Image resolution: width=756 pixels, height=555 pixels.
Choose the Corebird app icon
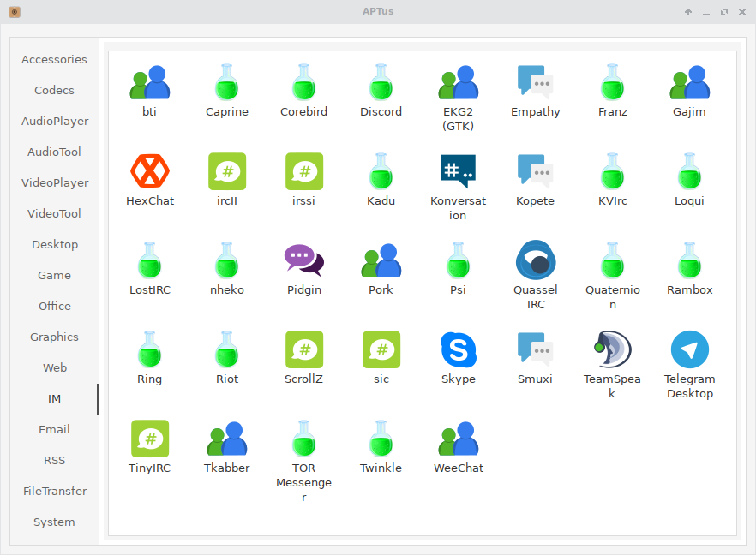tap(303, 82)
